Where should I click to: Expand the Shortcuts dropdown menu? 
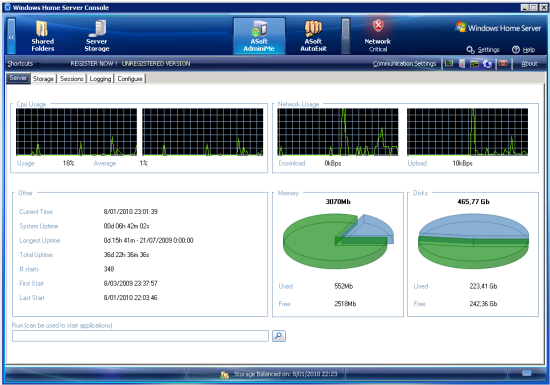[23, 63]
